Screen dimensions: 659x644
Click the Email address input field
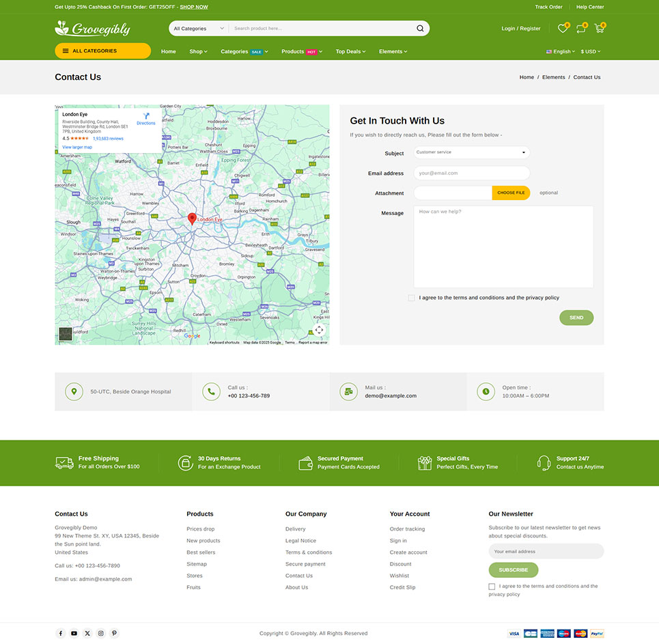(471, 173)
